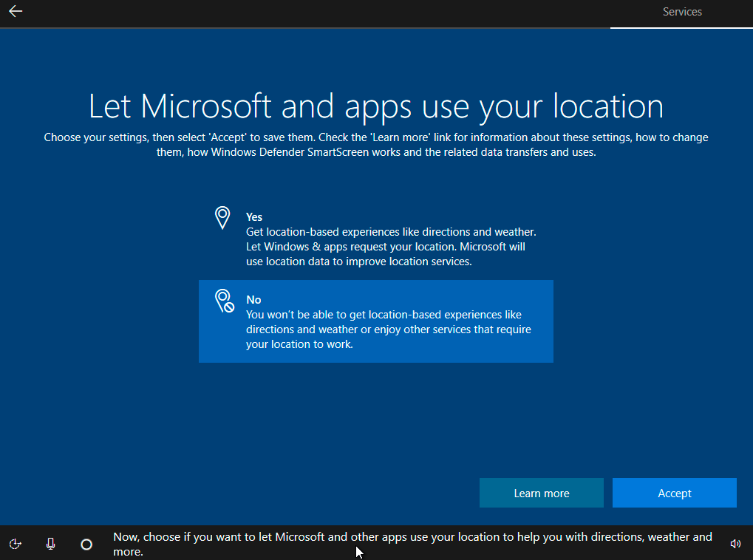Open the Learn more information
This screenshot has height=560, width=753.
pos(541,493)
